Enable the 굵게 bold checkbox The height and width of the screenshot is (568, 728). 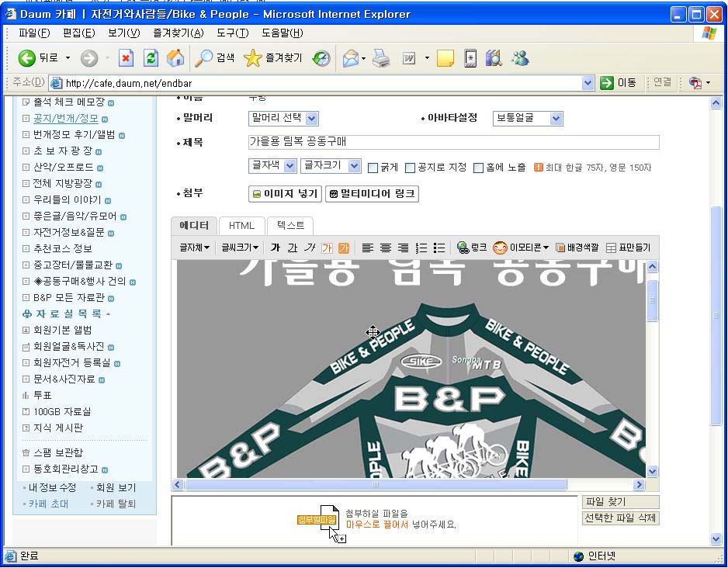pos(373,168)
